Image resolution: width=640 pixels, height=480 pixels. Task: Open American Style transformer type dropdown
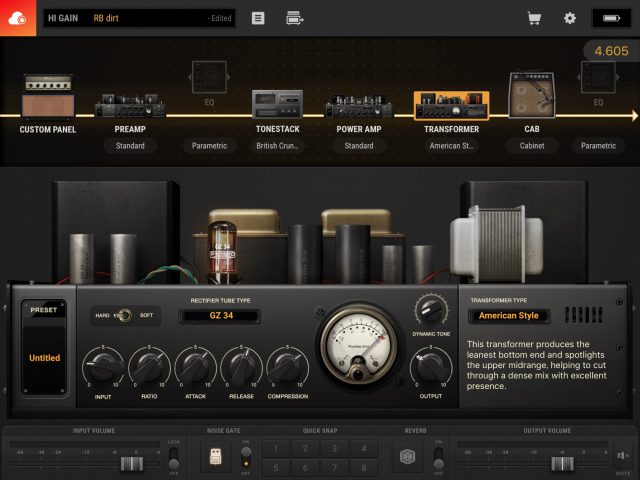click(x=508, y=316)
